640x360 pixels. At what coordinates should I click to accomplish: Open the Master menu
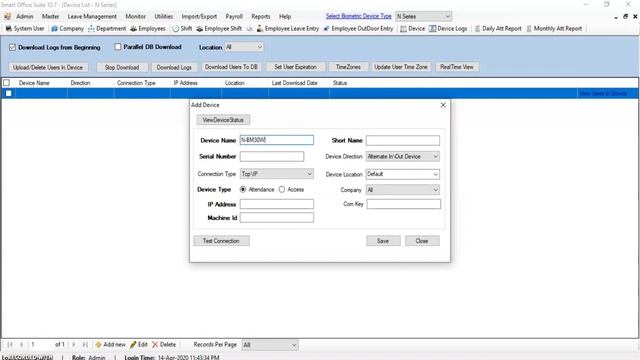[x=51, y=17]
